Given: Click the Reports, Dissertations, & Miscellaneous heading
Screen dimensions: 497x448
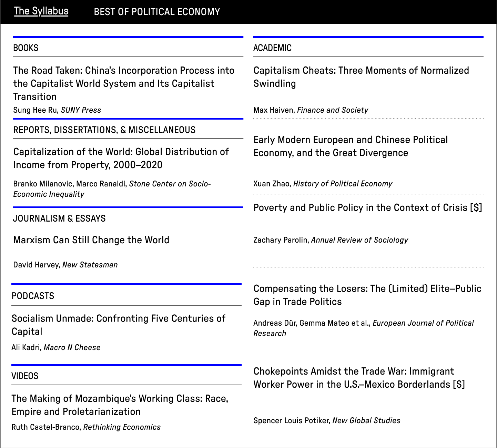Looking at the screenshot, I should pyautogui.click(x=104, y=130).
